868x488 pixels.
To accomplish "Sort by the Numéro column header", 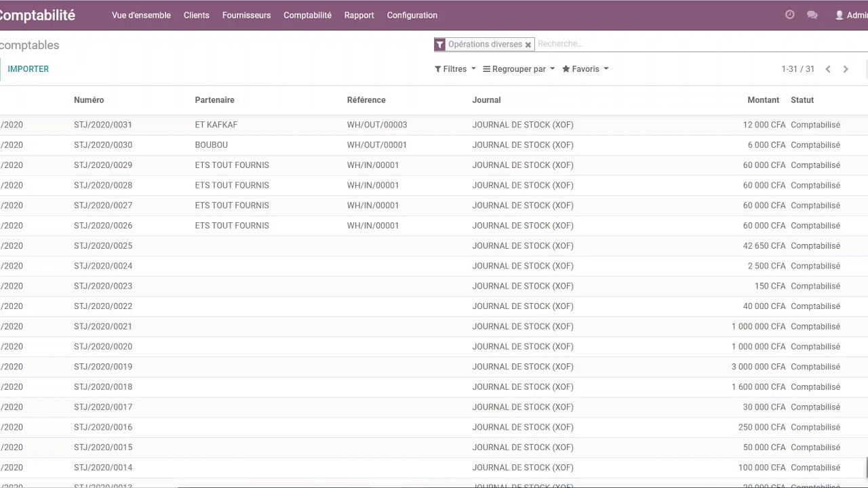I will point(89,100).
